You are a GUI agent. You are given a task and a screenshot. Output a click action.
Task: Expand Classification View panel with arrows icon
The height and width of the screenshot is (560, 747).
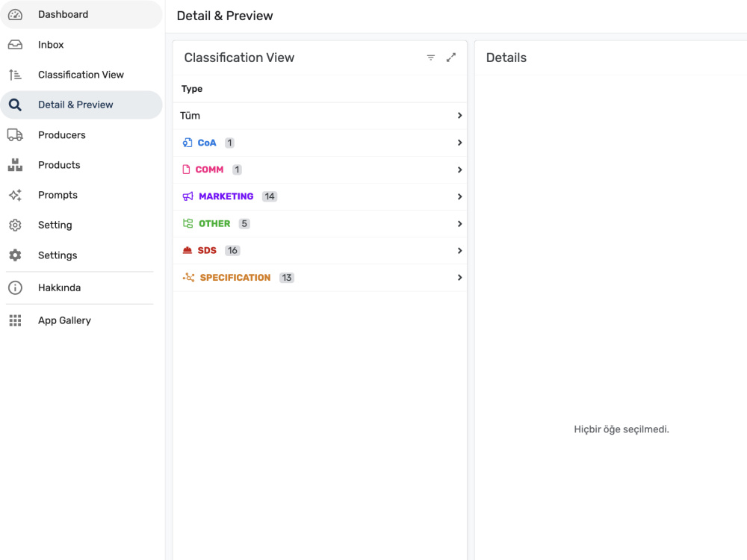(451, 57)
